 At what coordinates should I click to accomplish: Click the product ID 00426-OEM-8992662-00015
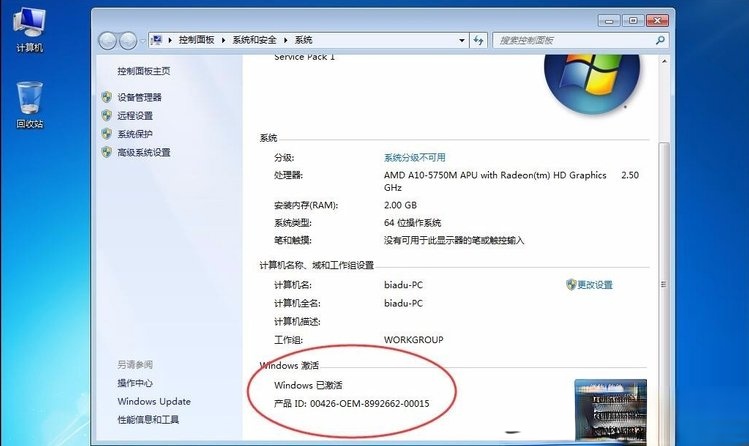[x=370, y=404]
